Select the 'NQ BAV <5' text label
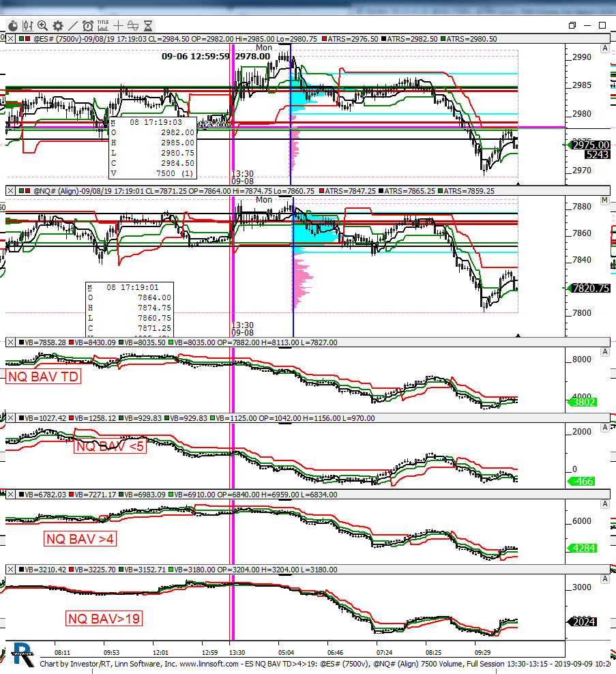 pyautogui.click(x=110, y=446)
